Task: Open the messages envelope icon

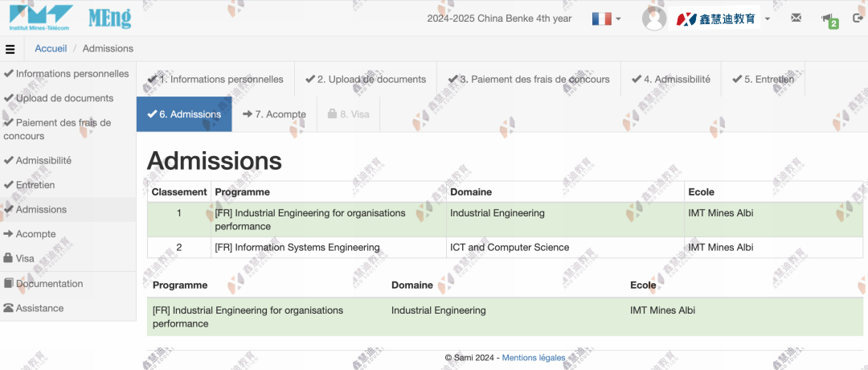Action: [796, 18]
